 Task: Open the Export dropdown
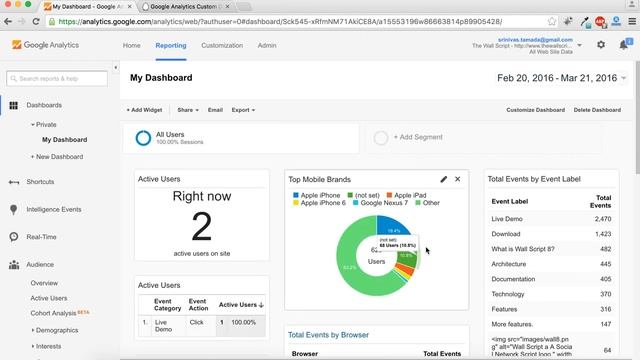(x=243, y=110)
